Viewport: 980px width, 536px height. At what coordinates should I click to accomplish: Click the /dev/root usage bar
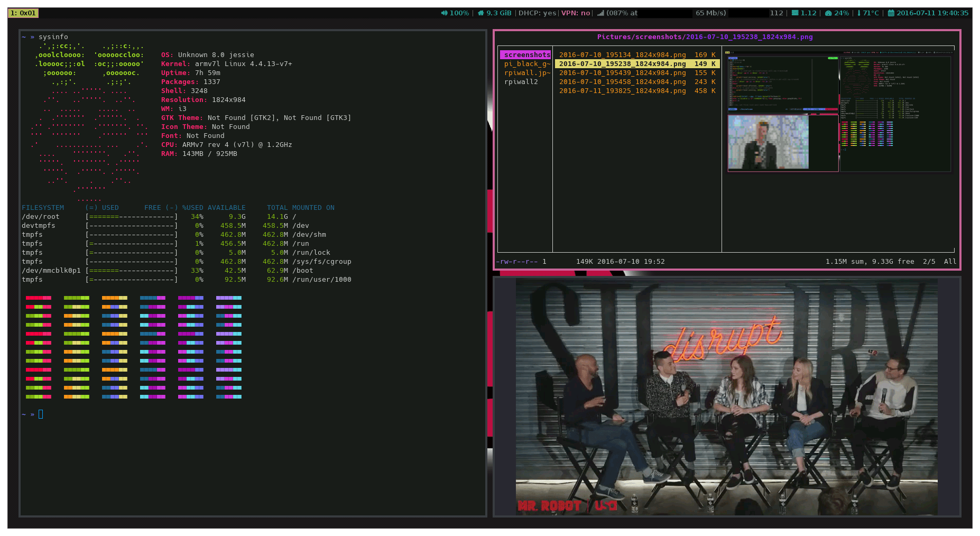[132, 217]
